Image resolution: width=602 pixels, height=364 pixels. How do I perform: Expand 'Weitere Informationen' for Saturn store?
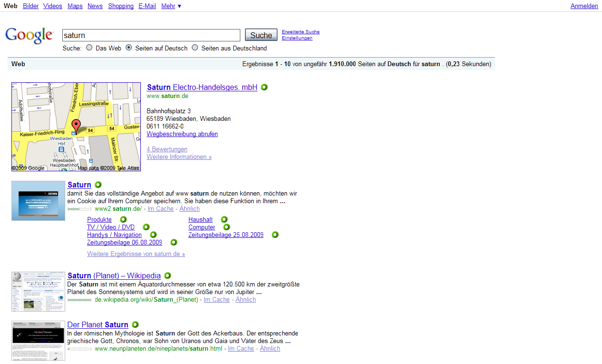[179, 157]
